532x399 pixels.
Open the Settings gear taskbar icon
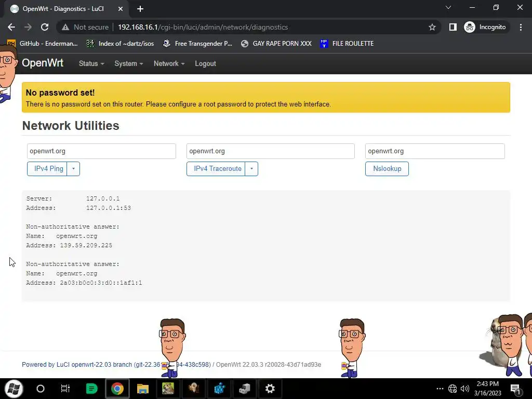[x=270, y=389]
